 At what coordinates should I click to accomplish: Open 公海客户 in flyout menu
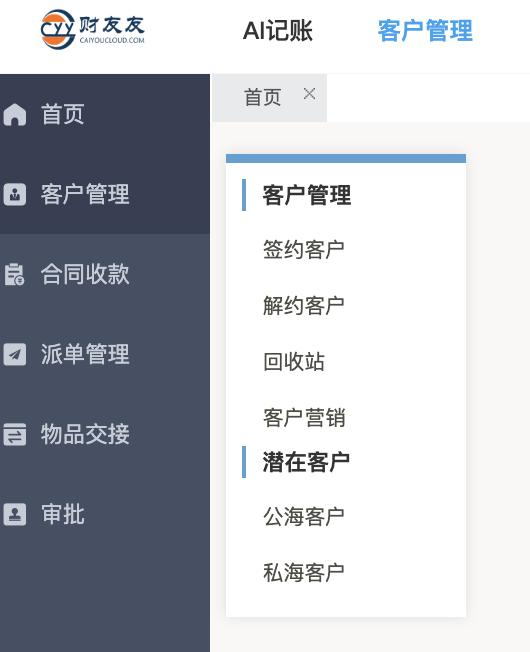pyautogui.click(x=304, y=517)
